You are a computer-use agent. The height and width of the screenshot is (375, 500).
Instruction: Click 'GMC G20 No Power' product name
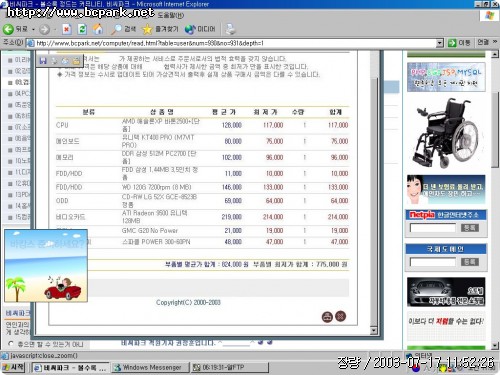[150, 231]
